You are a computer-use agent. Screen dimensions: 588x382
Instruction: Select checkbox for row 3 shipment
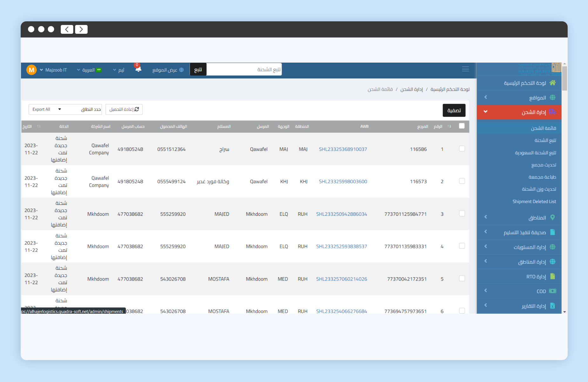pos(462,214)
